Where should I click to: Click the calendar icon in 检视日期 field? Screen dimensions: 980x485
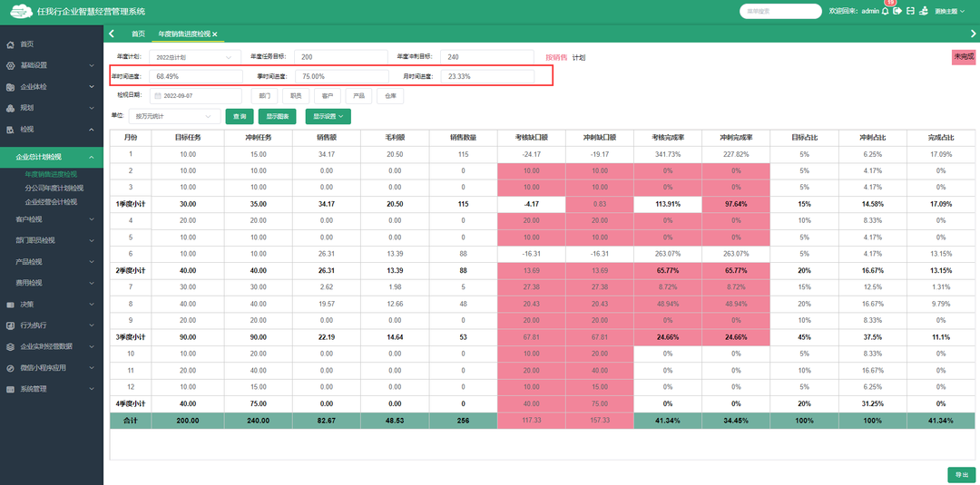[x=158, y=95]
